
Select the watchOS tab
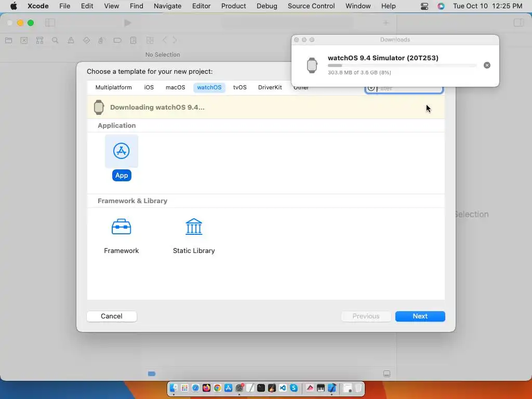(209, 87)
